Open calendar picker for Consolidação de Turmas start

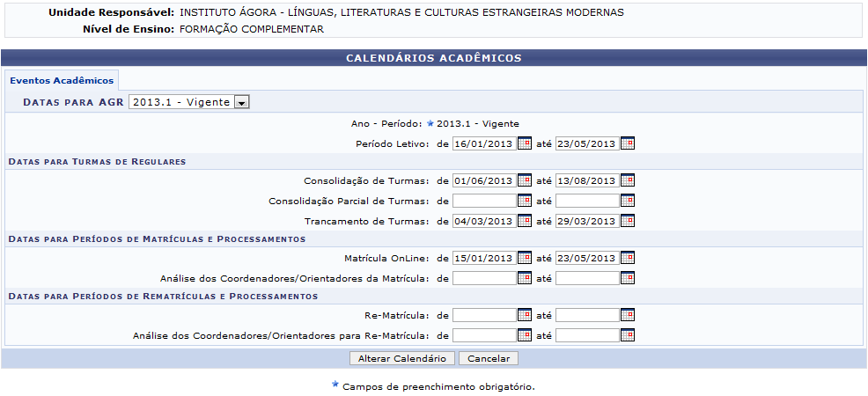pyautogui.click(x=524, y=180)
